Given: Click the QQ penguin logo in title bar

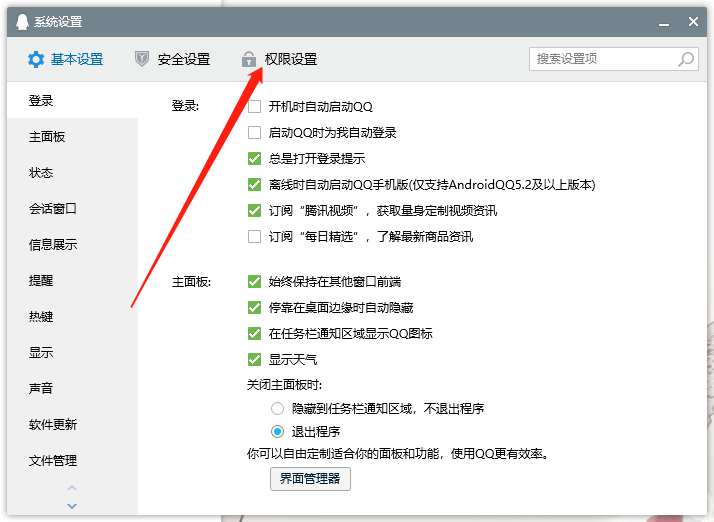Looking at the screenshot, I should (22, 21).
